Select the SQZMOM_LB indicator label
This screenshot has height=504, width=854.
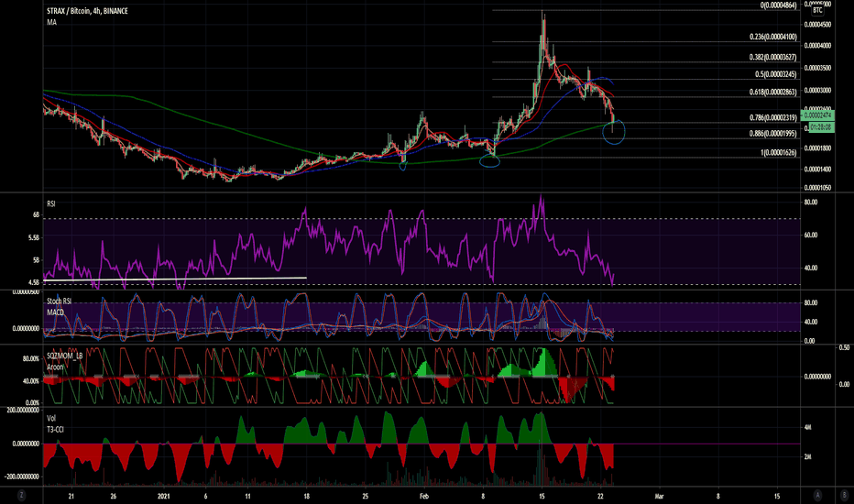(x=65, y=356)
